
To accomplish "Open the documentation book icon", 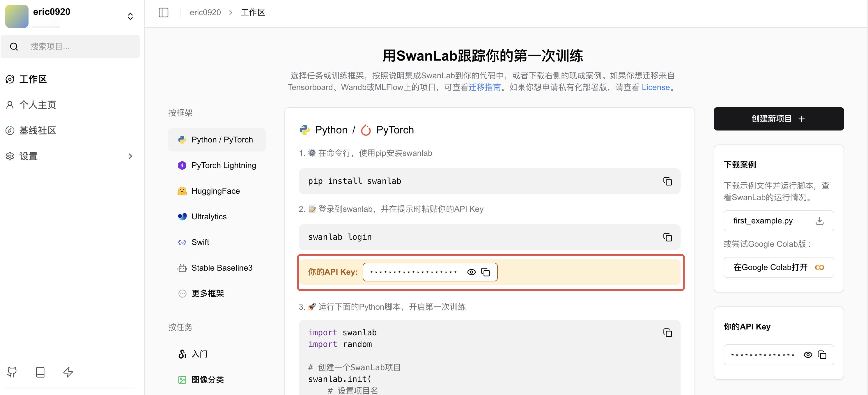I will pos(40,372).
